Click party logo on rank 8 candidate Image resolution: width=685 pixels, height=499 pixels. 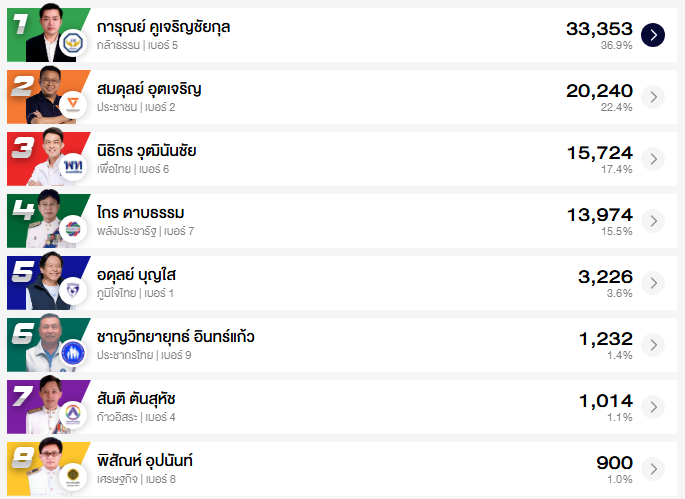[x=73, y=477]
